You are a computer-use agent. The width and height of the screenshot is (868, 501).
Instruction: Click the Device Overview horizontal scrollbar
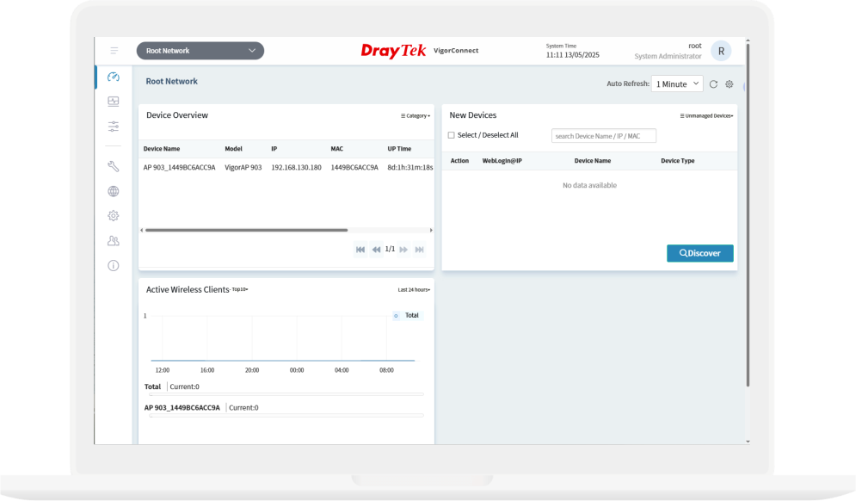tap(246, 230)
